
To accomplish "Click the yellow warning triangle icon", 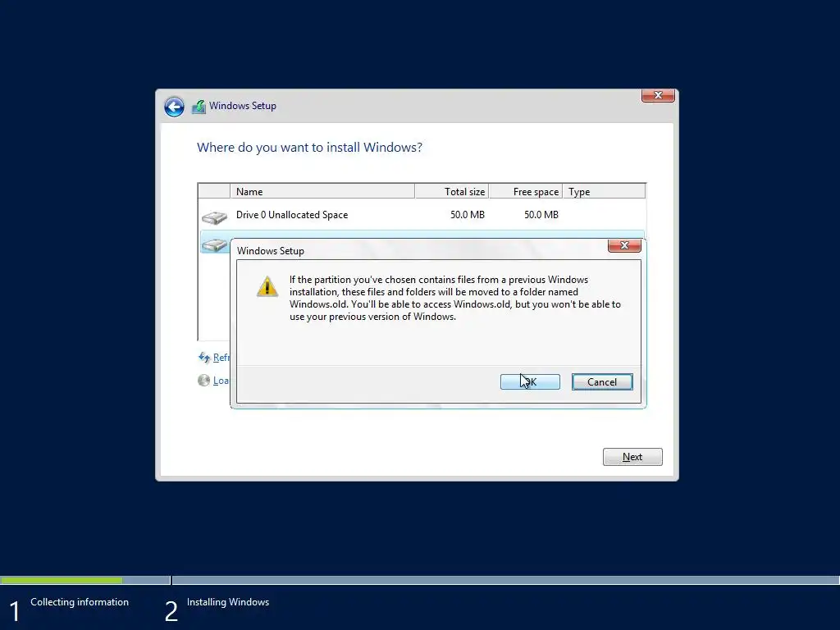I will 267,286.
